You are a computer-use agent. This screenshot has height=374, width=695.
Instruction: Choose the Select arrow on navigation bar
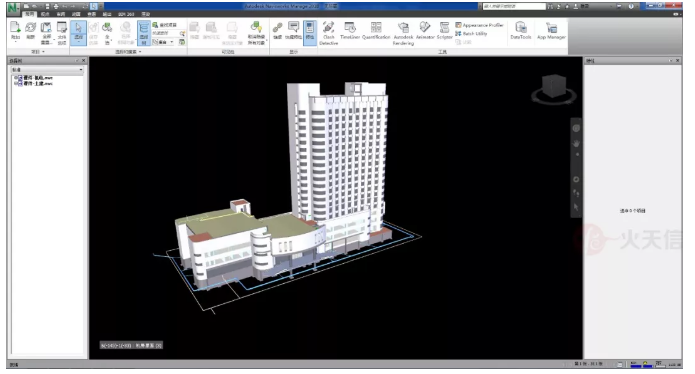(x=576, y=207)
